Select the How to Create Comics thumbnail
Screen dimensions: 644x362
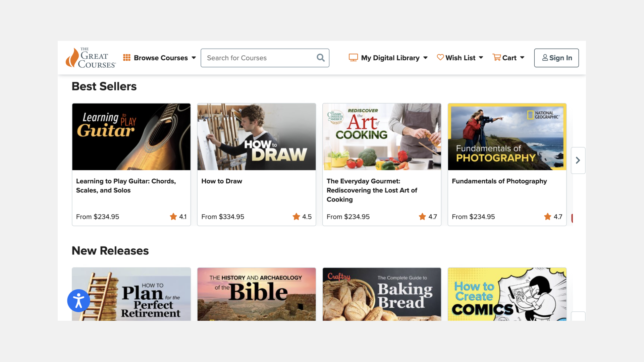click(507, 294)
